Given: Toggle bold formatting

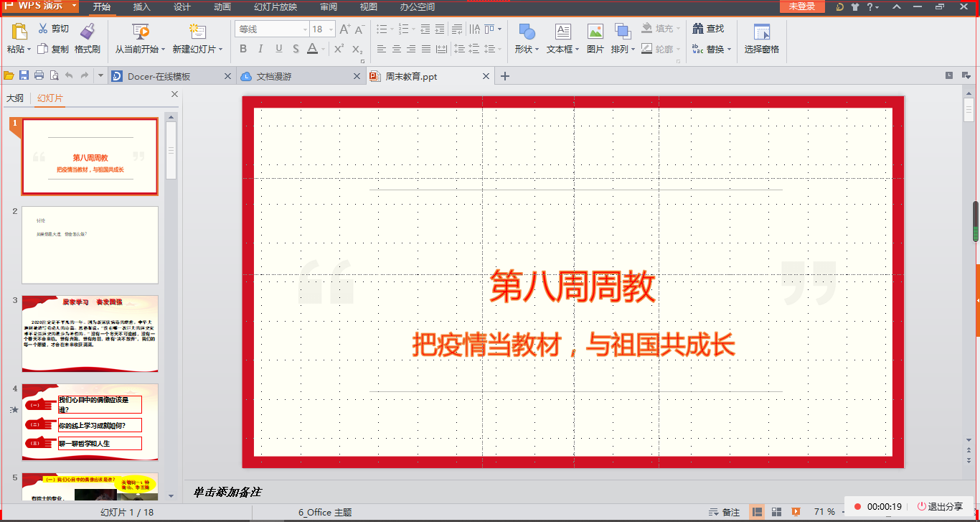Looking at the screenshot, I should (x=242, y=49).
